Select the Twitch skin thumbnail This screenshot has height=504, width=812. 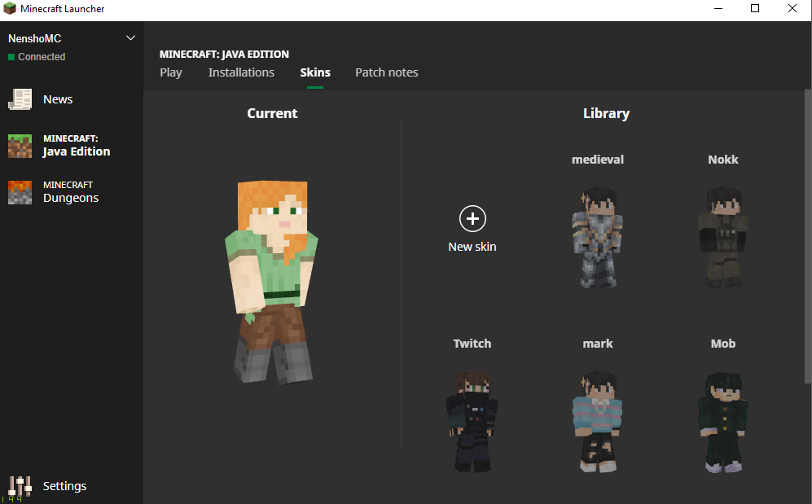pyautogui.click(x=472, y=421)
